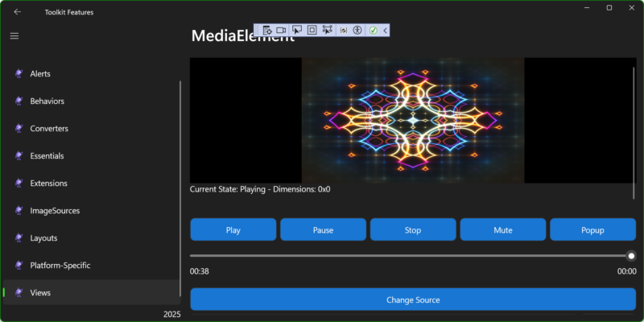Toggle the hamburger navigation menu
Viewport: 644px width, 322px height.
[14, 36]
